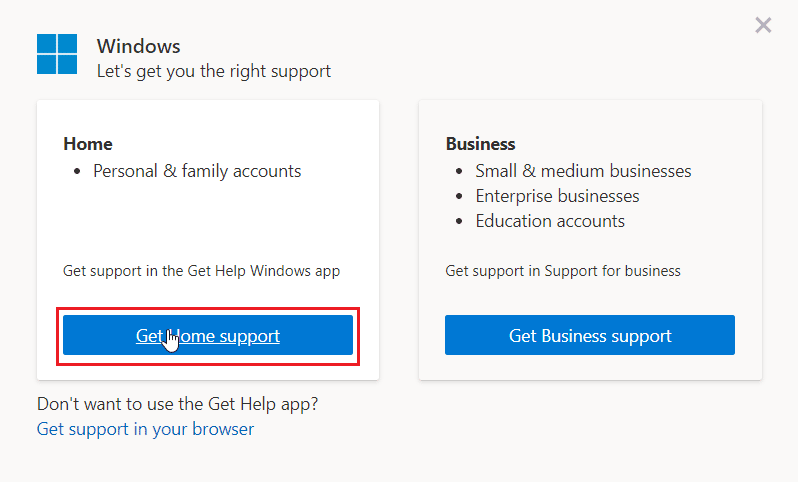The height and width of the screenshot is (482, 798).
Task: Click "Get support in the Get Help Windows app" text
Action: point(202,271)
